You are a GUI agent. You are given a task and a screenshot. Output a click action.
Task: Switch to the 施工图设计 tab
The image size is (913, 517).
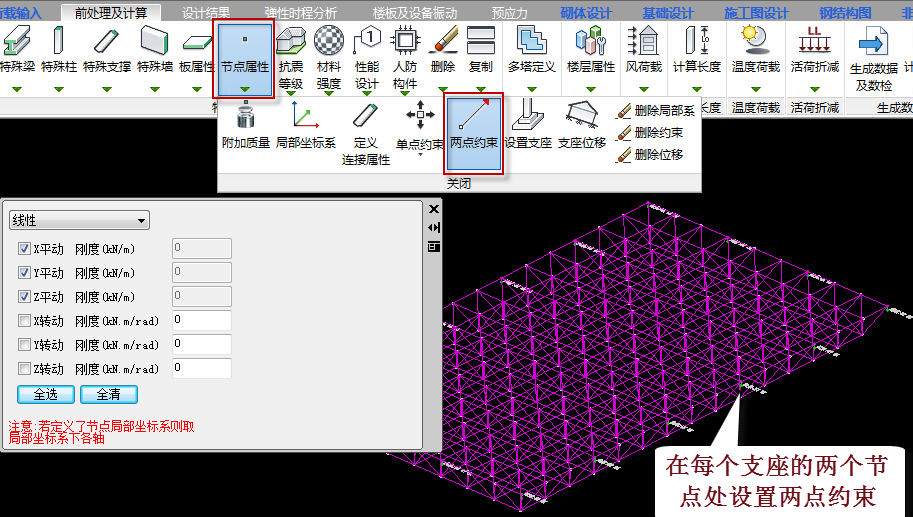pyautogui.click(x=756, y=12)
